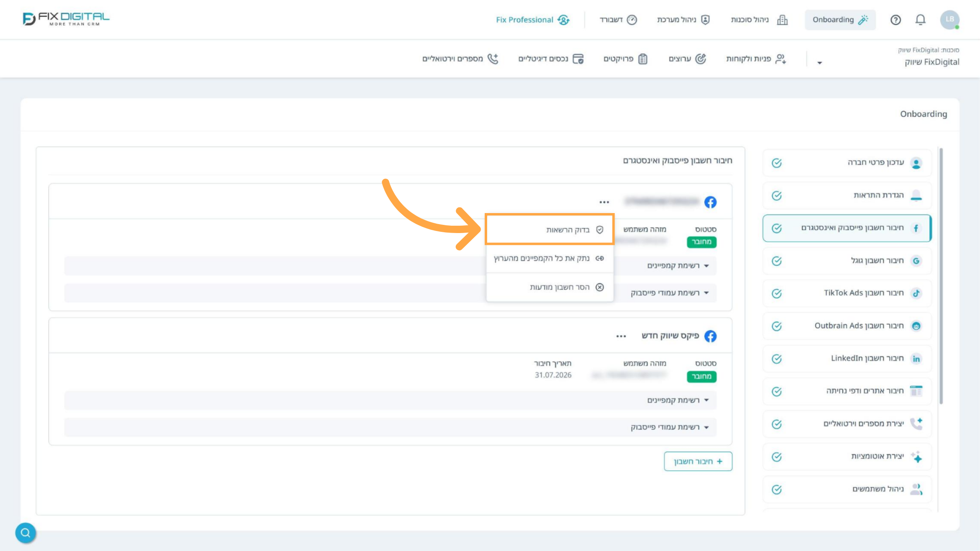Open ניהול סוכנות in the top navigation

coord(759,20)
